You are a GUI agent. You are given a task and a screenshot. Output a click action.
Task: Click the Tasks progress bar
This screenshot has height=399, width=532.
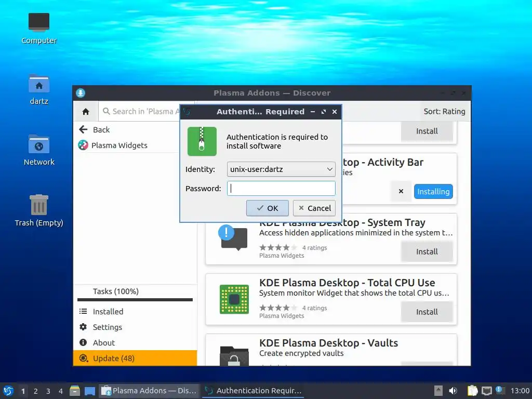coord(135,300)
